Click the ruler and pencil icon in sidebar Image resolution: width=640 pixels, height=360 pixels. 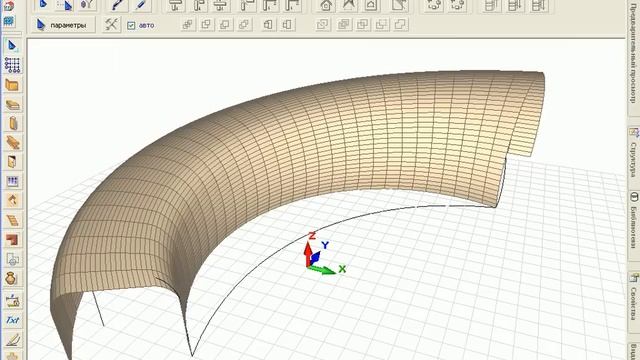coord(13,339)
